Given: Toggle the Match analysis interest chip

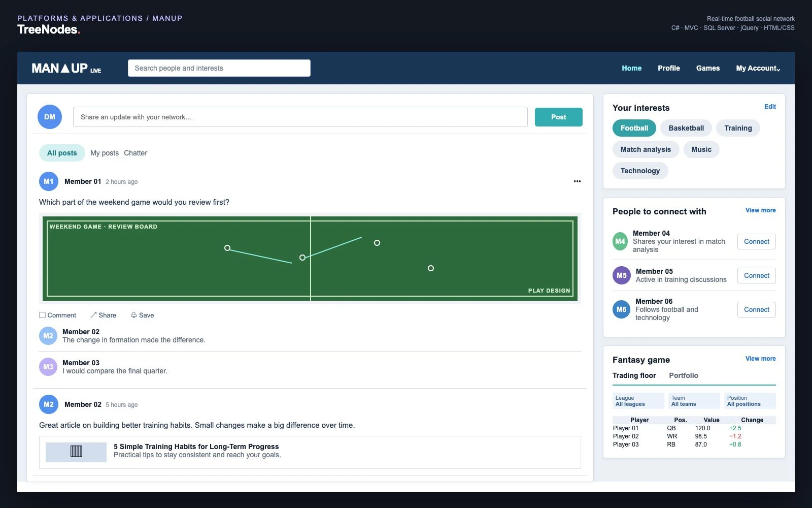Looking at the screenshot, I should coord(646,149).
